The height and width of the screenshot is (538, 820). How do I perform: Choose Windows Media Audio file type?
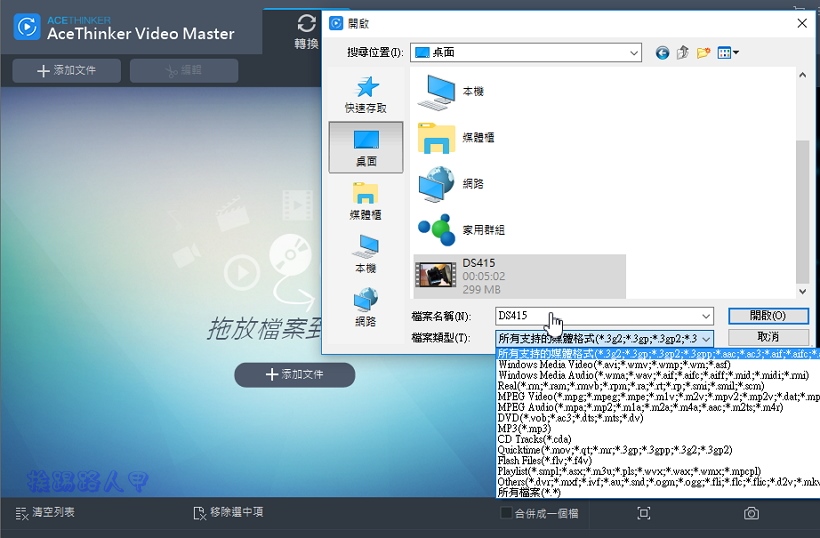coord(658,375)
